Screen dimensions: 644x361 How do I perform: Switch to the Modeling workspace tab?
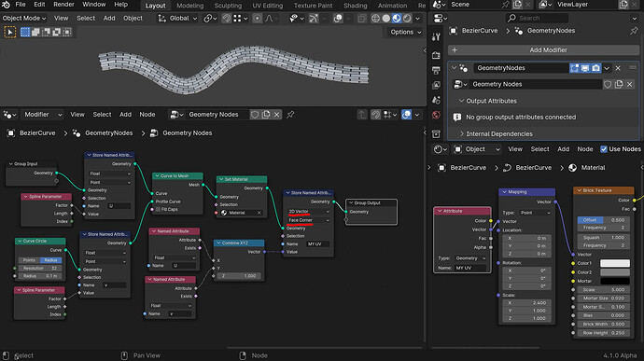pyautogui.click(x=189, y=6)
